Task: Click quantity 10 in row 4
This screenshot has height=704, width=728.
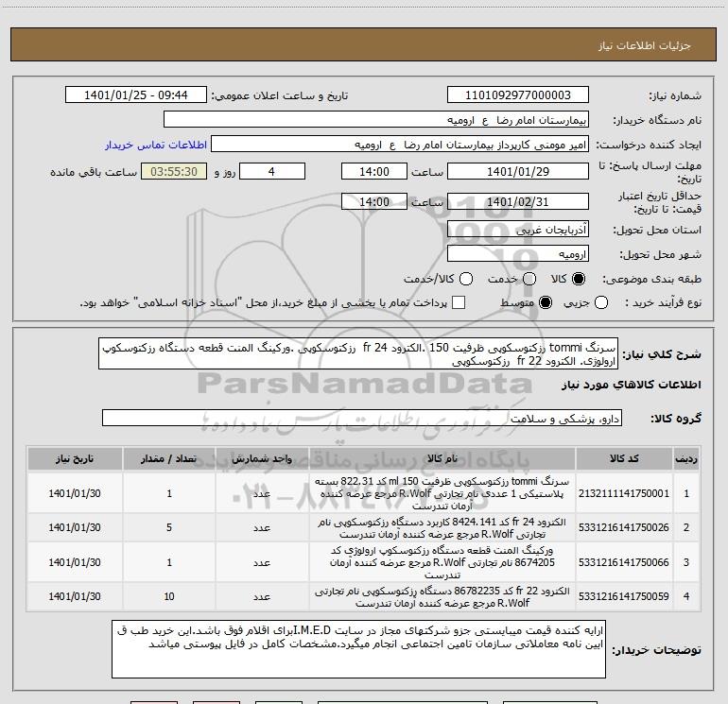Action: pyautogui.click(x=169, y=596)
